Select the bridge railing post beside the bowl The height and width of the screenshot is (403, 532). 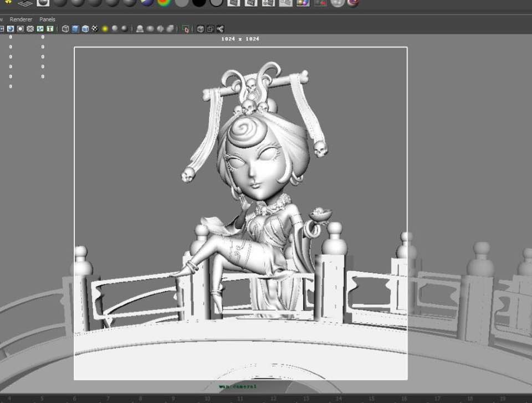[x=332, y=271]
